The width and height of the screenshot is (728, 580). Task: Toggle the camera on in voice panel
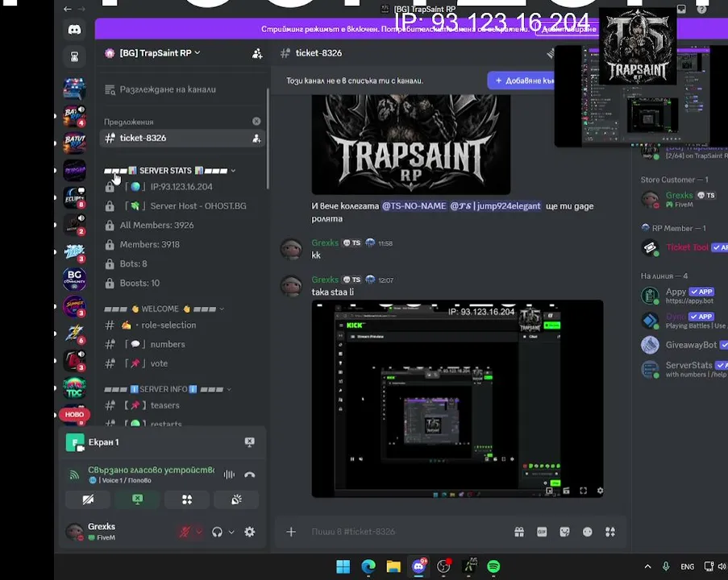click(88, 499)
